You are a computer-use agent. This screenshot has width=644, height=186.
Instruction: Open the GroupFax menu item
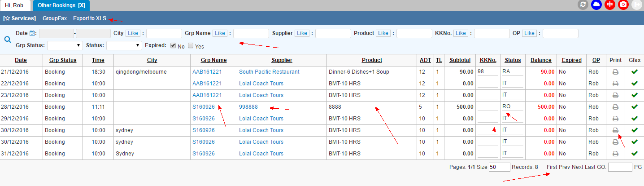[x=55, y=18]
